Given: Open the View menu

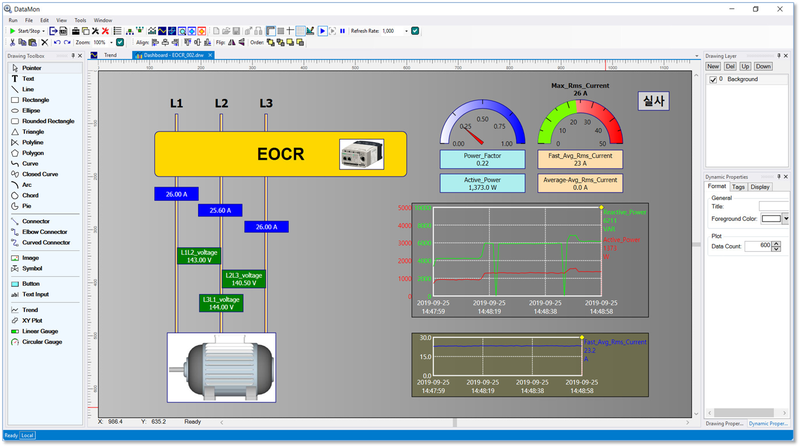Looking at the screenshot, I should 62,20.
